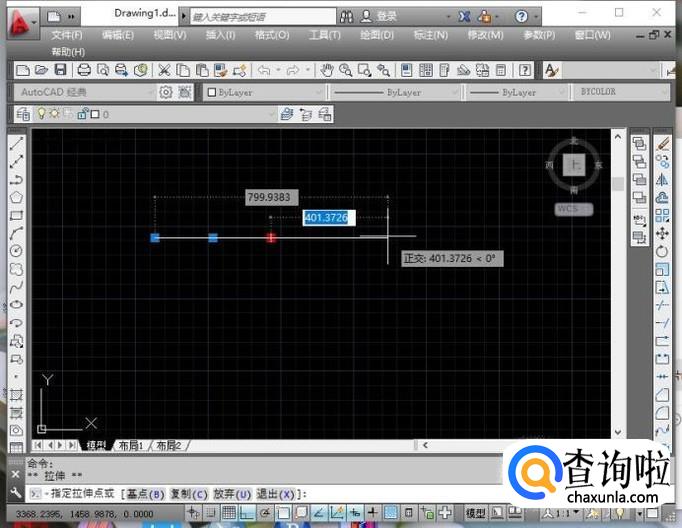Viewport: 682px width, 528px height.
Task: Pick the Circle draw tool
Action: 16,250
